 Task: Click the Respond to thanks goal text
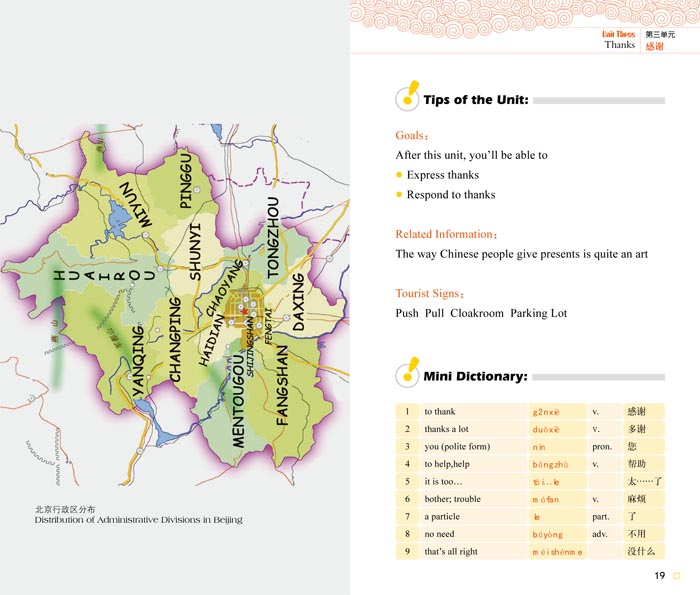(451, 195)
